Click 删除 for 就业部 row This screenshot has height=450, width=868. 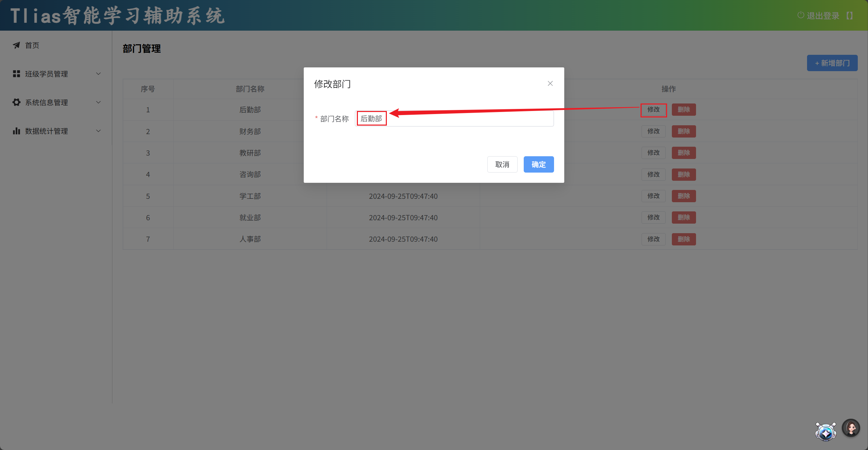point(683,218)
